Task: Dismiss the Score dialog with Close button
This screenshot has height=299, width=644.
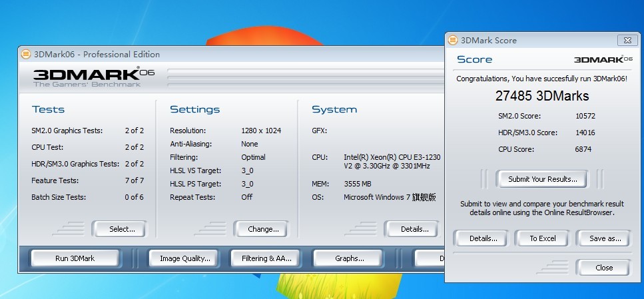Action: point(604,268)
